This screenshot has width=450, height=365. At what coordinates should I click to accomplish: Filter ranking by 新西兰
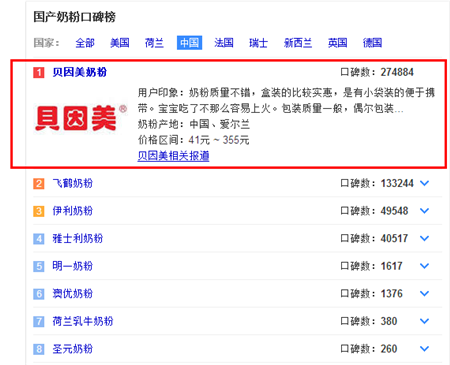coord(298,43)
